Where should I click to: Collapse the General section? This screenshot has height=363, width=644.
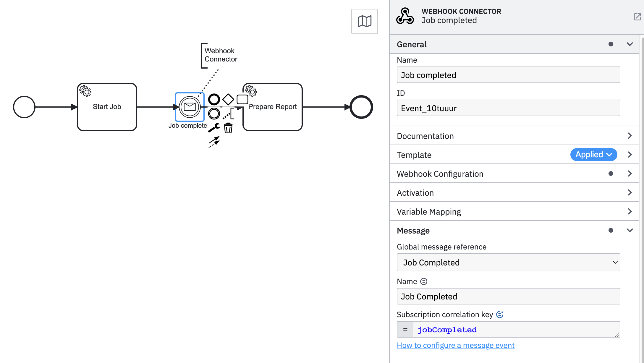click(x=630, y=44)
